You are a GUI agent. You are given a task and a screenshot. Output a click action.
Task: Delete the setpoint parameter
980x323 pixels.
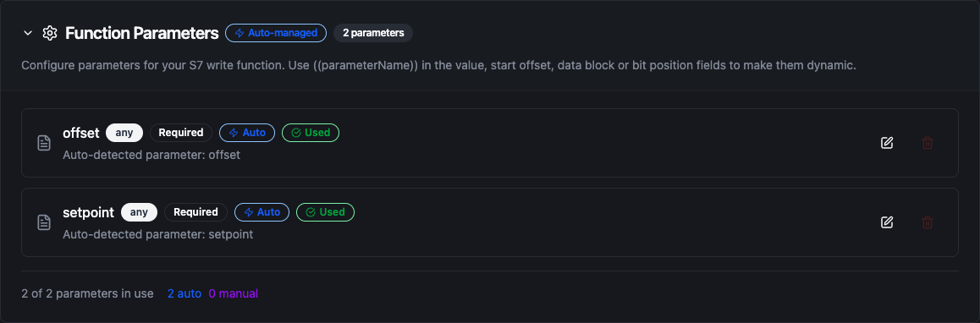point(928,222)
